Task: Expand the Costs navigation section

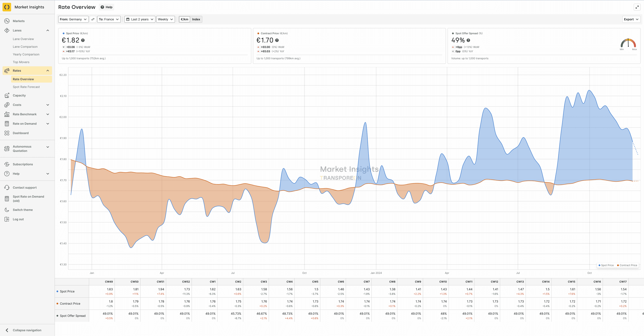Action: pos(48,105)
